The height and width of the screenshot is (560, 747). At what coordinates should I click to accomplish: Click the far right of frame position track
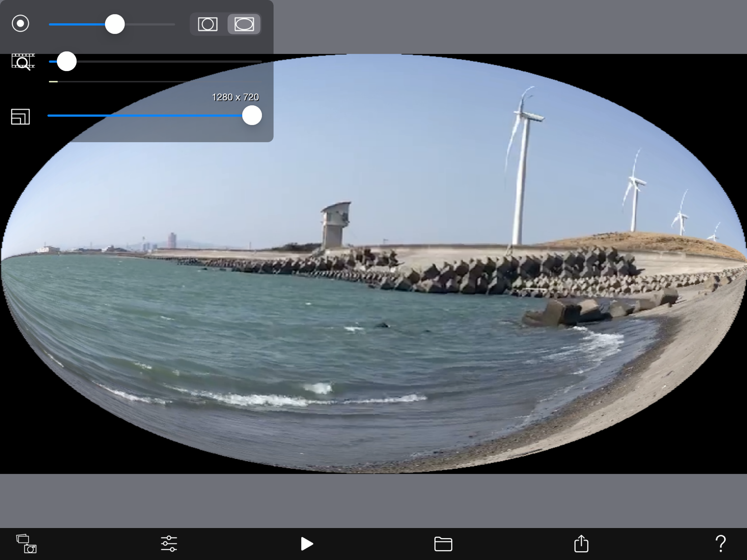pos(258,62)
